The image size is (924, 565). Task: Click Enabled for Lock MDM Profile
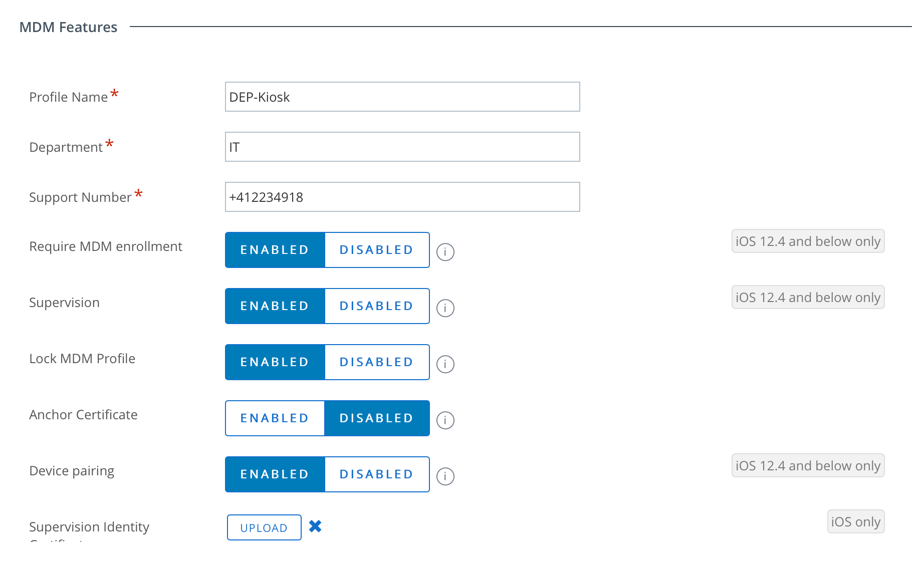(x=275, y=362)
